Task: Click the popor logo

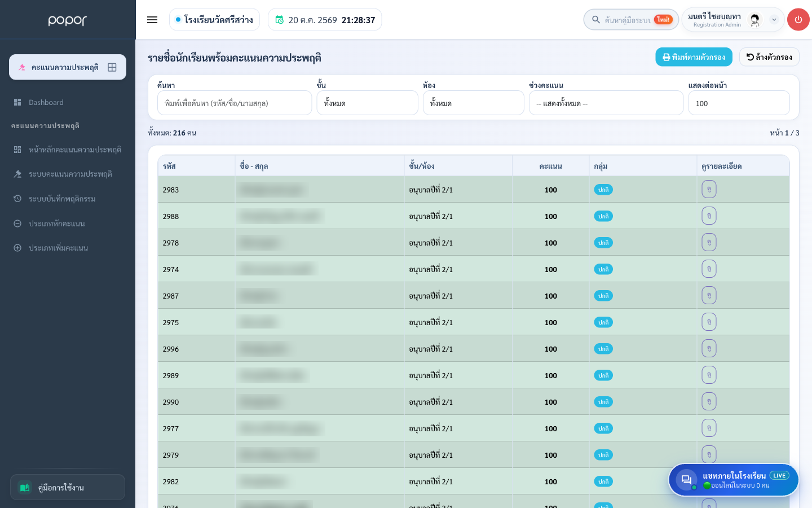Action: [68, 20]
